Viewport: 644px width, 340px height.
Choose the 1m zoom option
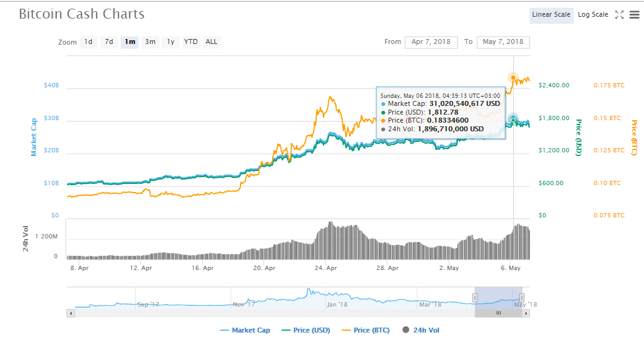[x=130, y=42]
